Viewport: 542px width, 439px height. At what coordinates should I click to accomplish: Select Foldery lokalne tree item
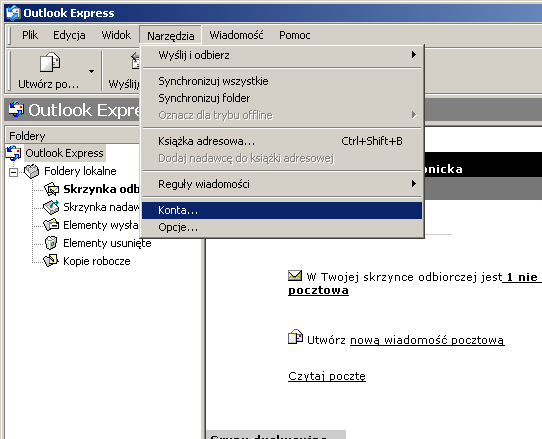pos(80,171)
